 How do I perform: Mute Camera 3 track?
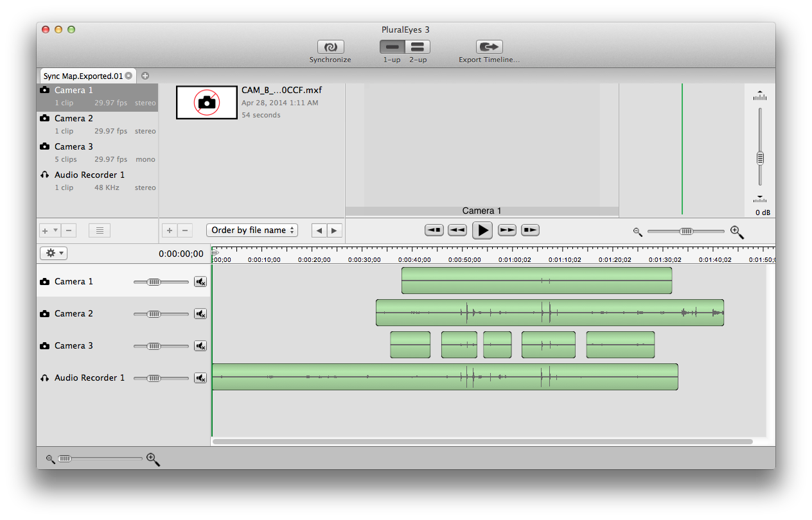200,346
